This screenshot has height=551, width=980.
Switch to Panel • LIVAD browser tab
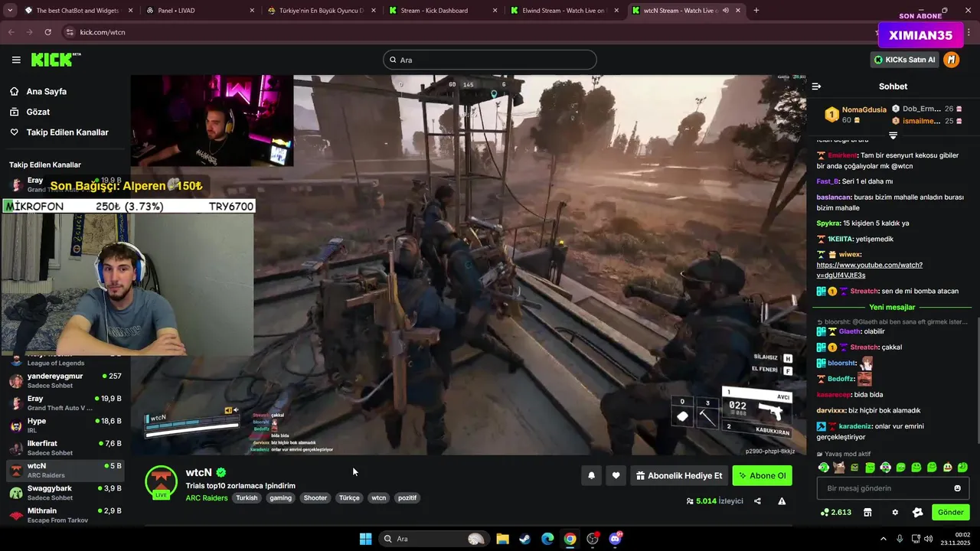[x=199, y=11]
